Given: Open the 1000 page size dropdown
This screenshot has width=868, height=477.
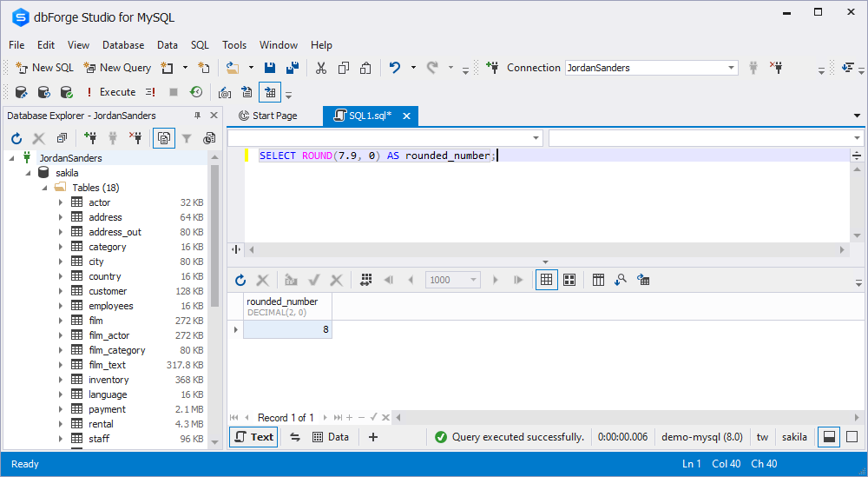Looking at the screenshot, I should coord(453,281).
